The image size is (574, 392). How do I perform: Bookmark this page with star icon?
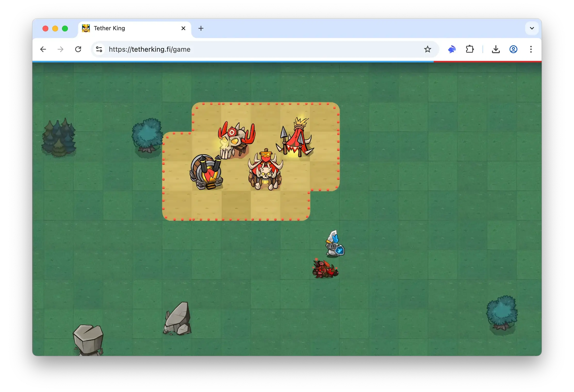(x=427, y=49)
